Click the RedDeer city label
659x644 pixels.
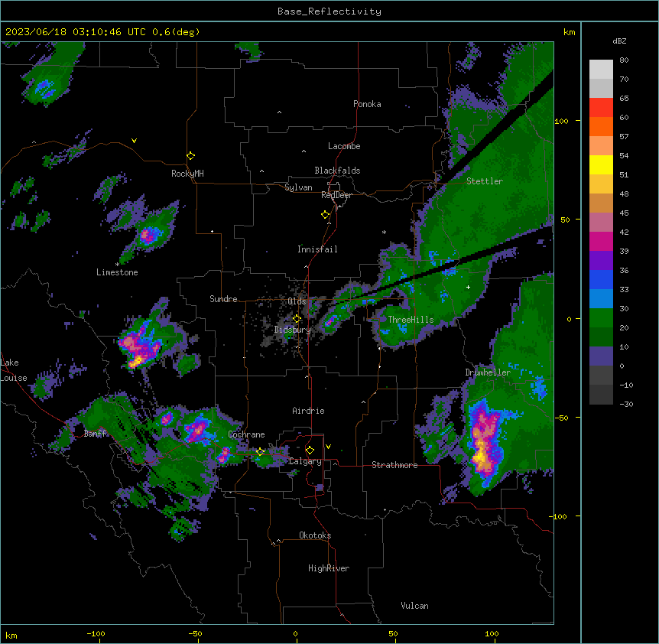point(336,195)
